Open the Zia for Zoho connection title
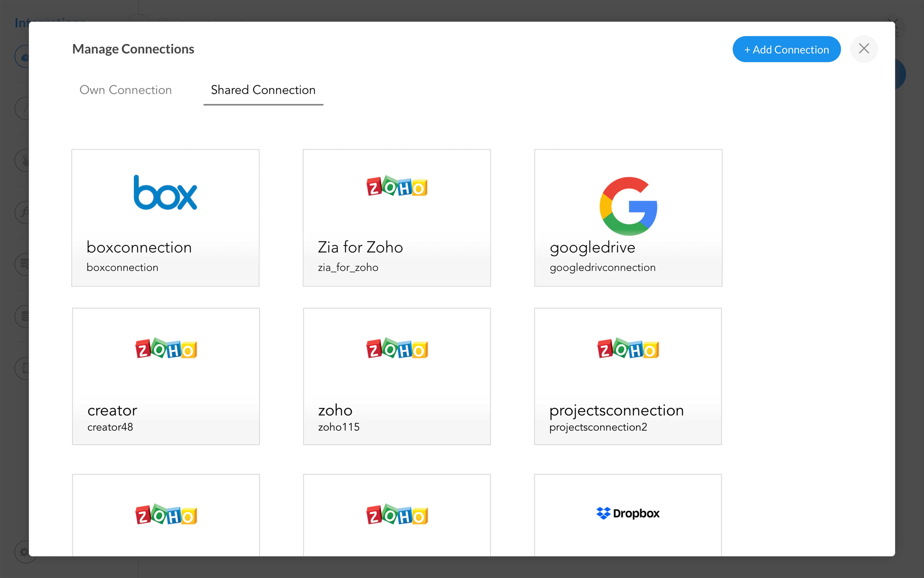 click(x=360, y=247)
